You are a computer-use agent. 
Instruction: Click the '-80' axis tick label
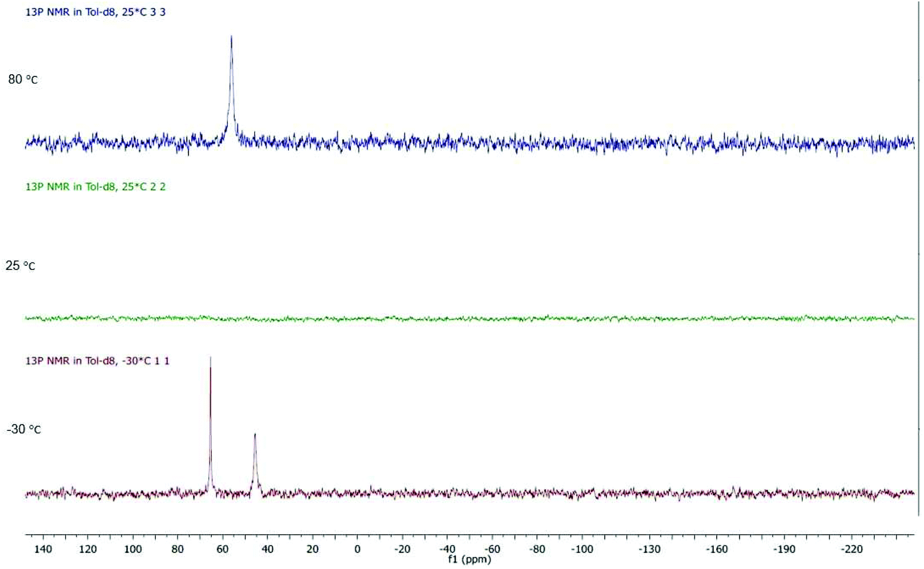(537, 549)
